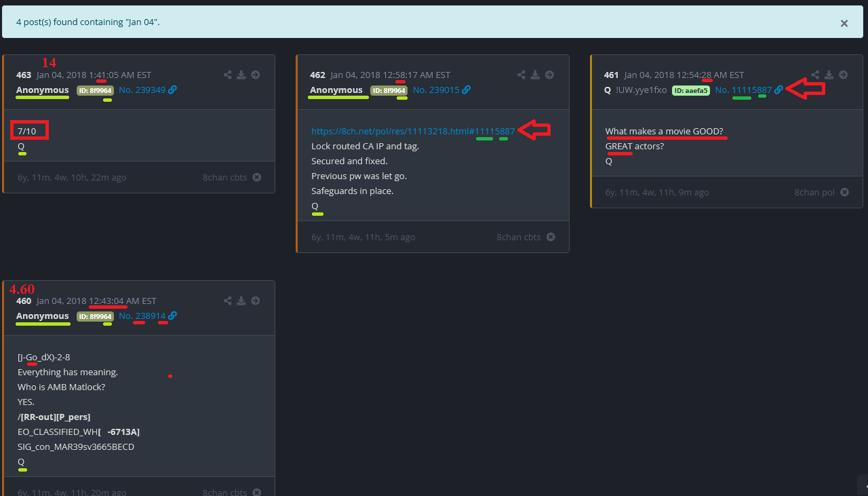Click the ID aaefa5 badge on post 461
This screenshot has height=496, width=868.
click(690, 90)
